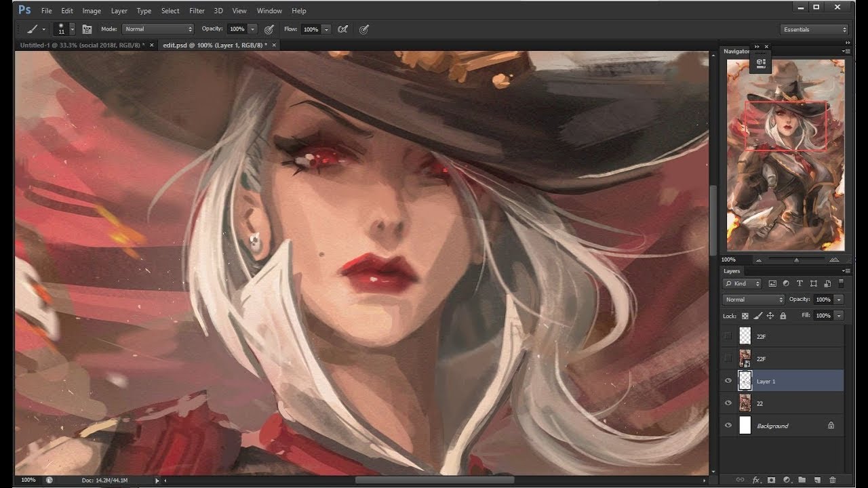This screenshot has height=488, width=868.
Task: Open layer Fill dropdown arrow
Action: [x=840, y=316]
